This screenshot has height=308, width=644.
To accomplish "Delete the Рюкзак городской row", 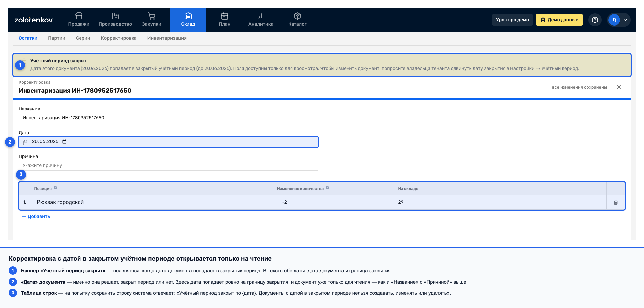I will click(x=616, y=202).
